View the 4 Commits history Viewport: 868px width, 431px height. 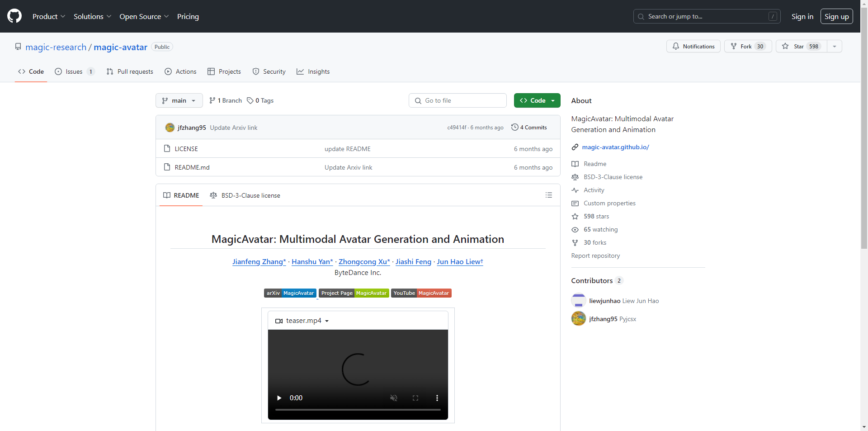(529, 128)
